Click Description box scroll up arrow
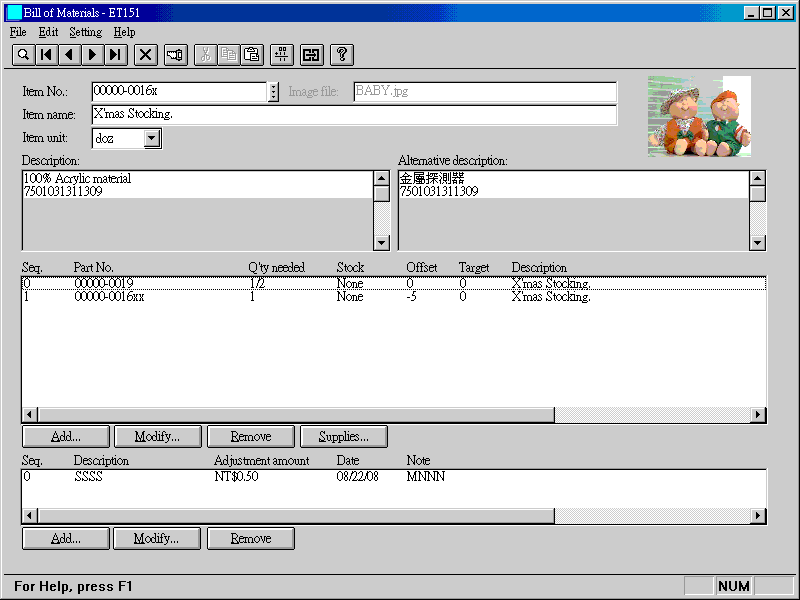800x600 pixels. pos(382,179)
